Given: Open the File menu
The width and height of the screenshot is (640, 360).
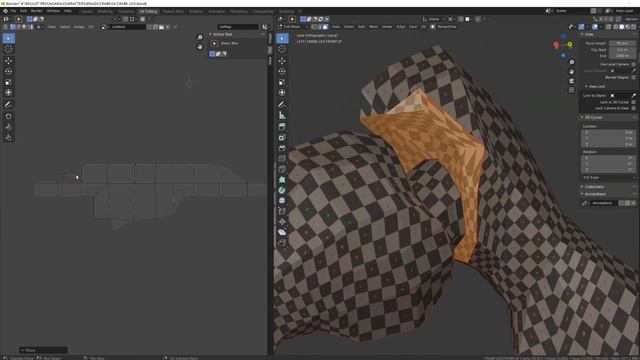Looking at the screenshot, I should click(x=13, y=11).
